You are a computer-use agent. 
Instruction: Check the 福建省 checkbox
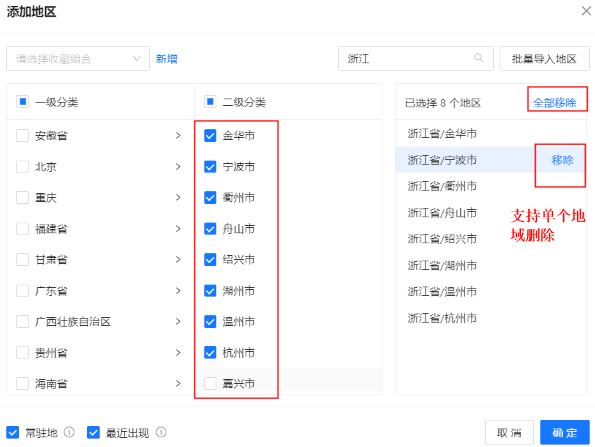[x=22, y=229]
